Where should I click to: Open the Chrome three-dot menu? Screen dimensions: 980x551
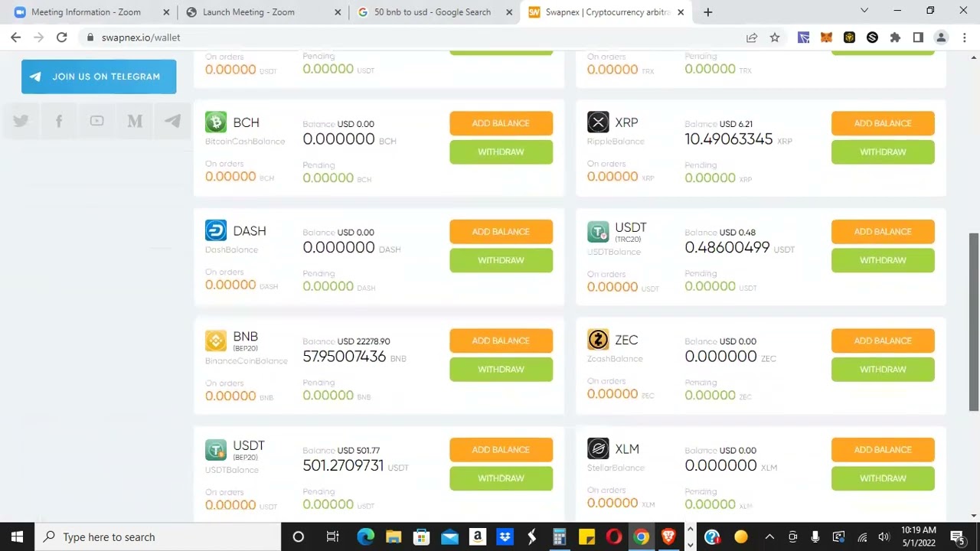tap(964, 37)
